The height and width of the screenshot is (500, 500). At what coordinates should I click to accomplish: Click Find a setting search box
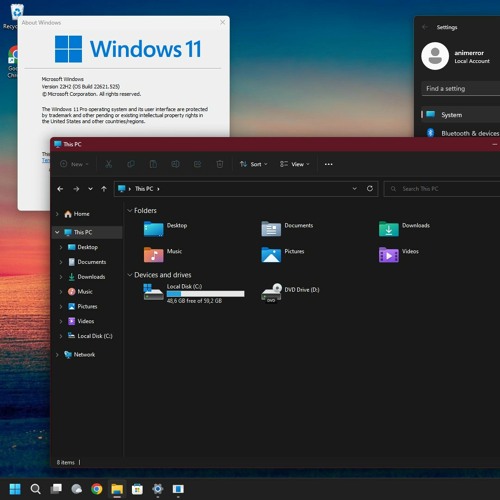(x=461, y=89)
